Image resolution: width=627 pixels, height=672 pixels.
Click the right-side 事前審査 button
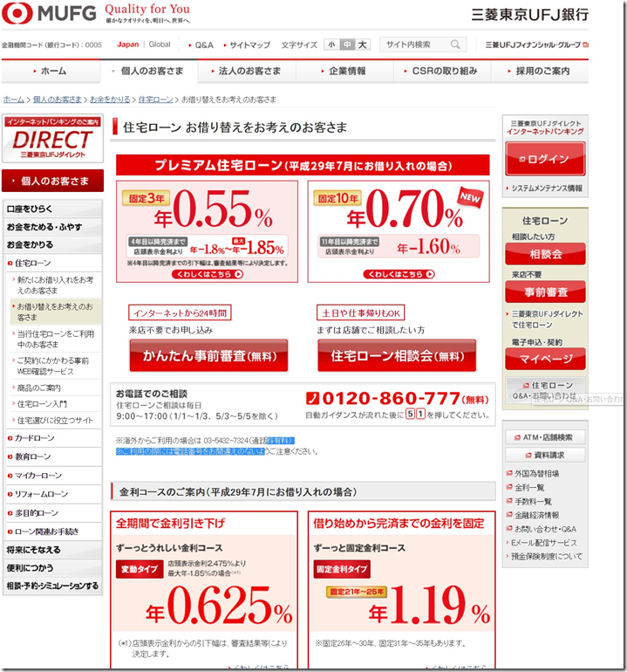(x=545, y=291)
